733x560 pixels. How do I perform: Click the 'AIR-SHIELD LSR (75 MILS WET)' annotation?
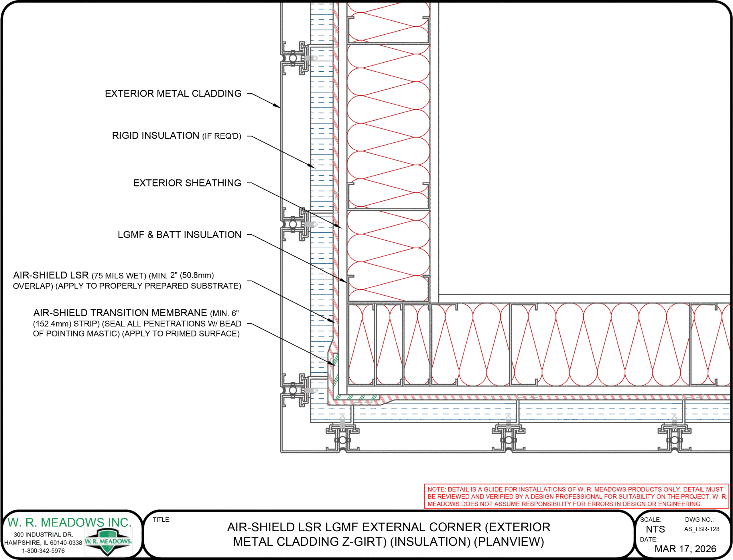click(127, 280)
